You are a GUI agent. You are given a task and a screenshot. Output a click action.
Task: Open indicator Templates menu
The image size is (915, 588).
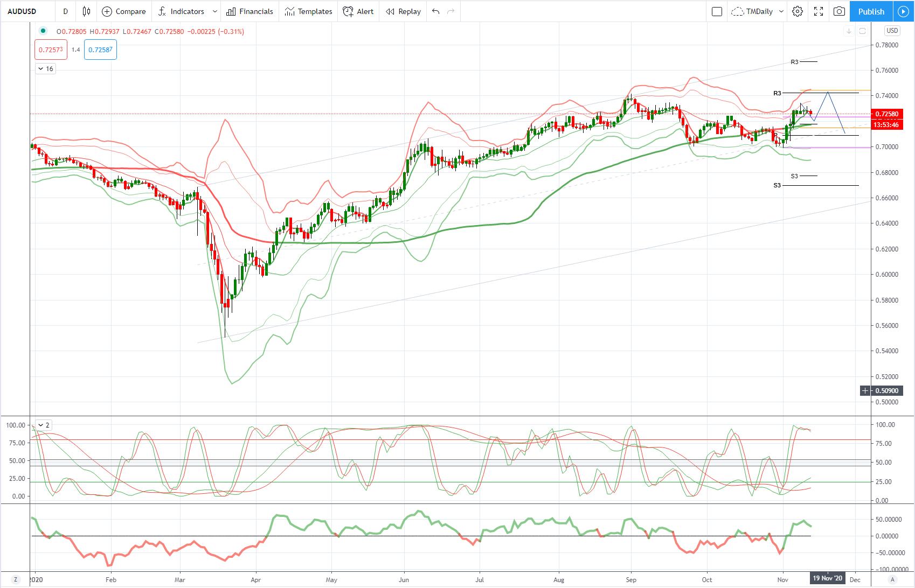309,11
